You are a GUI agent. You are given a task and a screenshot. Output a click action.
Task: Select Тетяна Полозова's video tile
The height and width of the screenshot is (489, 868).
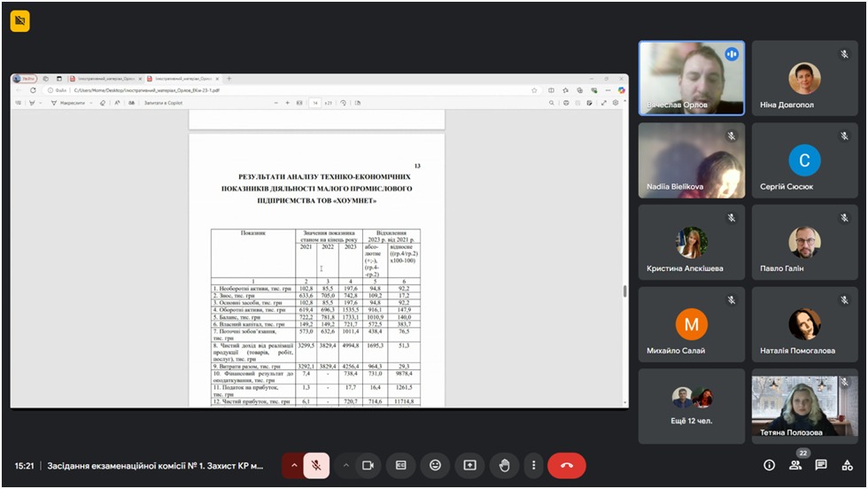tap(804, 405)
